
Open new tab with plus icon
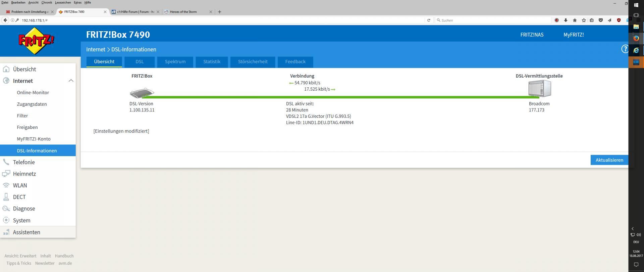click(220, 12)
